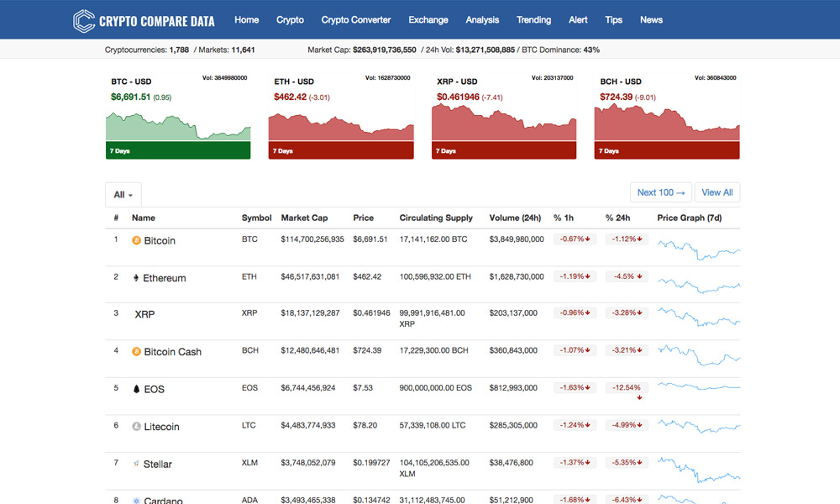Click the Next 100 button
840x504 pixels.
click(661, 192)
